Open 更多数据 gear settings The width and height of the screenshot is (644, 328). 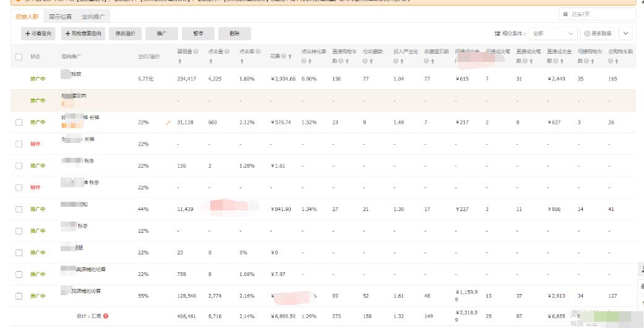pyautogui.click(x=598, y=33)
